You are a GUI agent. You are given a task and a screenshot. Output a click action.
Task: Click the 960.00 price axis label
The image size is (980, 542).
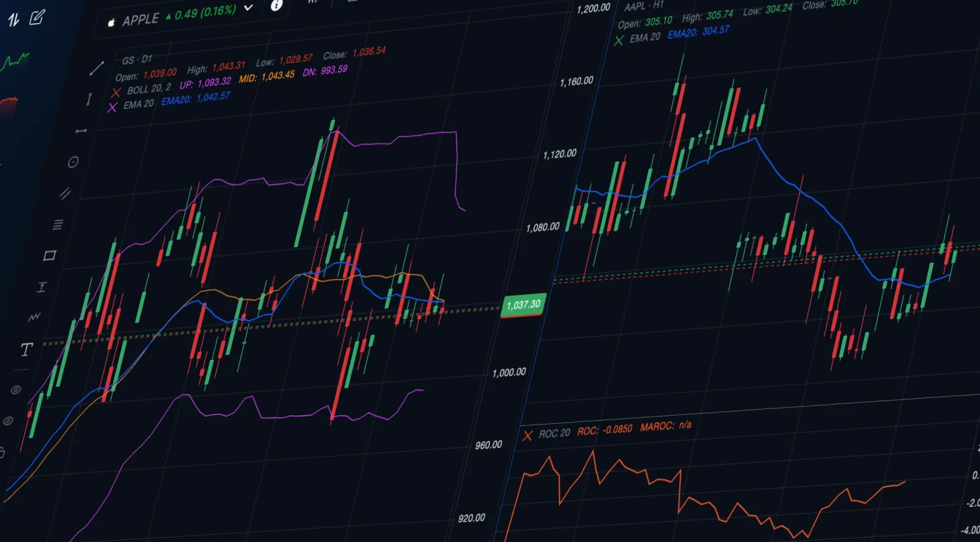click(488, 445)
